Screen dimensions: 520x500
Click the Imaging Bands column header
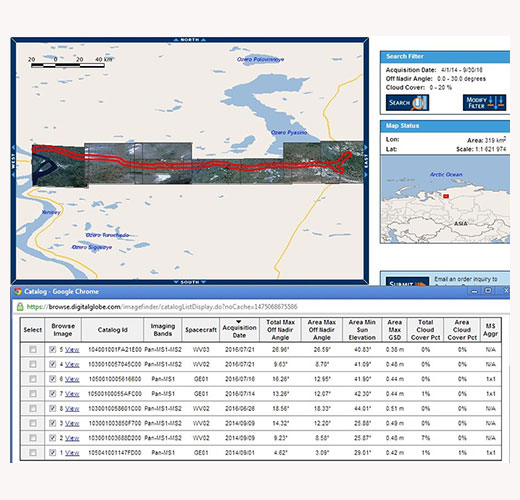(x=163, y=330)
